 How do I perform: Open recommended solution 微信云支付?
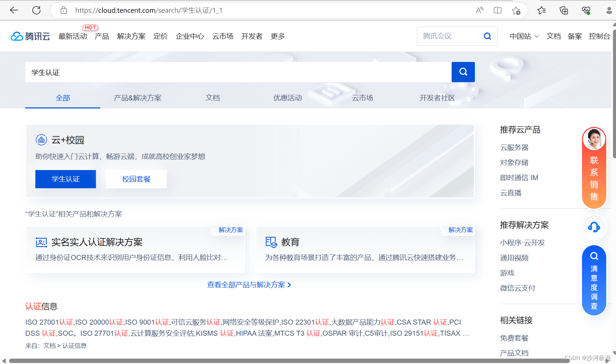pos(518,288)
